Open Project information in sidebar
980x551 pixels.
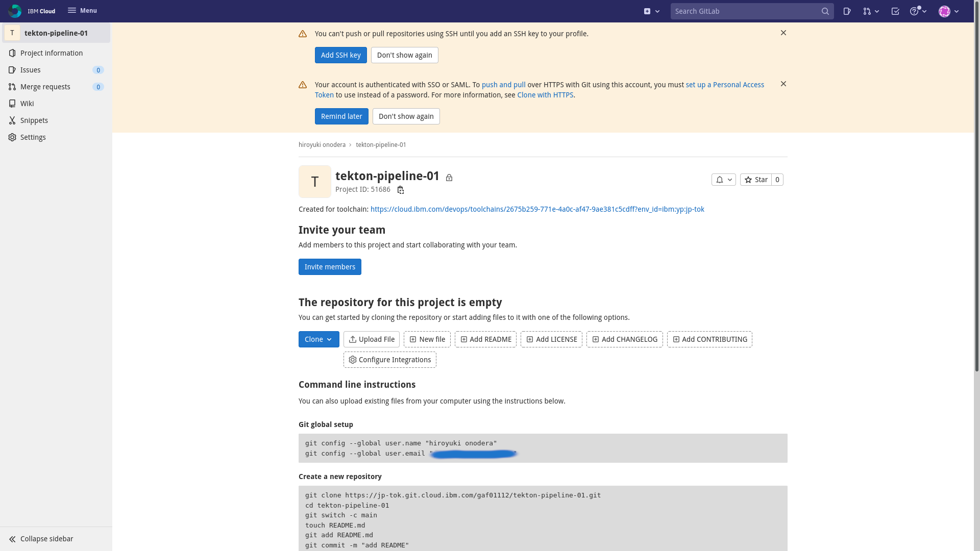point(51,53)
